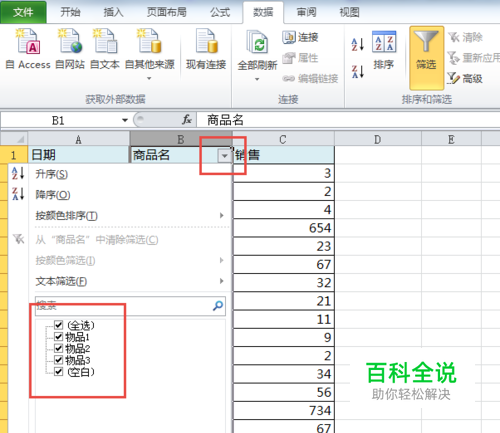Click cell containing 734
The height and width of the screenshot is (433, 500).
283,410
